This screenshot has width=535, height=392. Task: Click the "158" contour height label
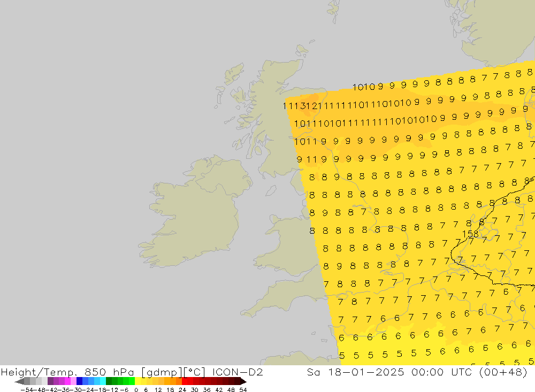(470, 234)
